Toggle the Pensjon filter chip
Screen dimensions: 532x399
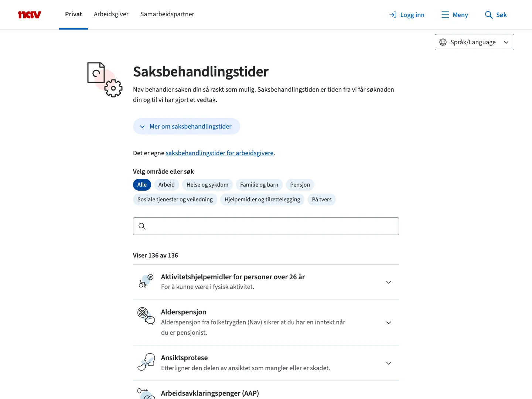pyautogui.click(x=300, y=185)
